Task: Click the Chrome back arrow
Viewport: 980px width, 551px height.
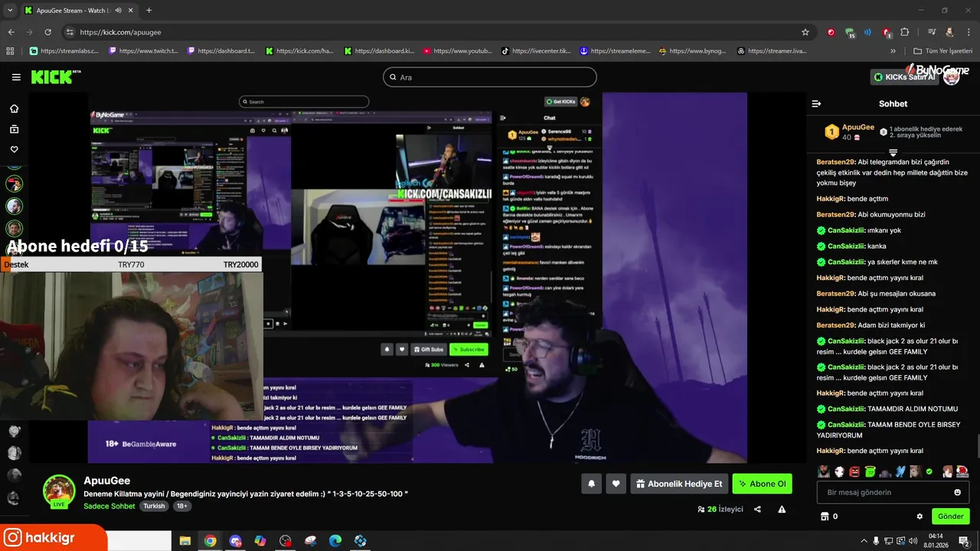Action: [x=11, y=32]
